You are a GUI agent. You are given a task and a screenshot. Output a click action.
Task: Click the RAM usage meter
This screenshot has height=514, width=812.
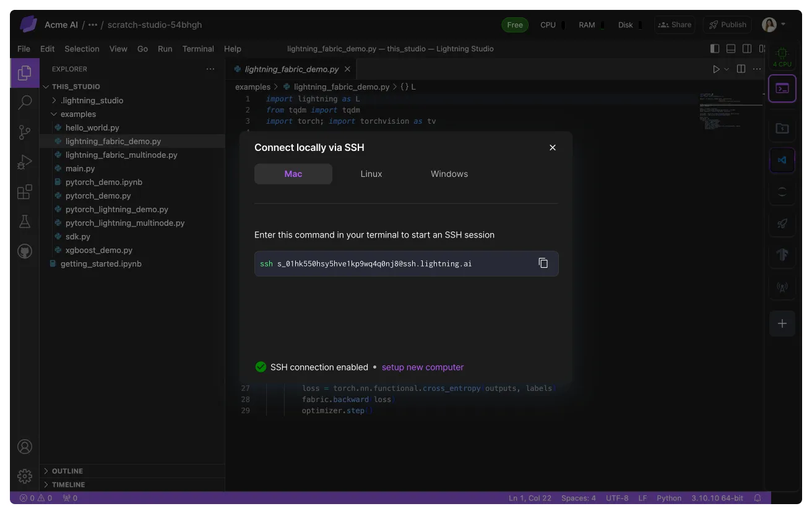click(x=591, y=25)
